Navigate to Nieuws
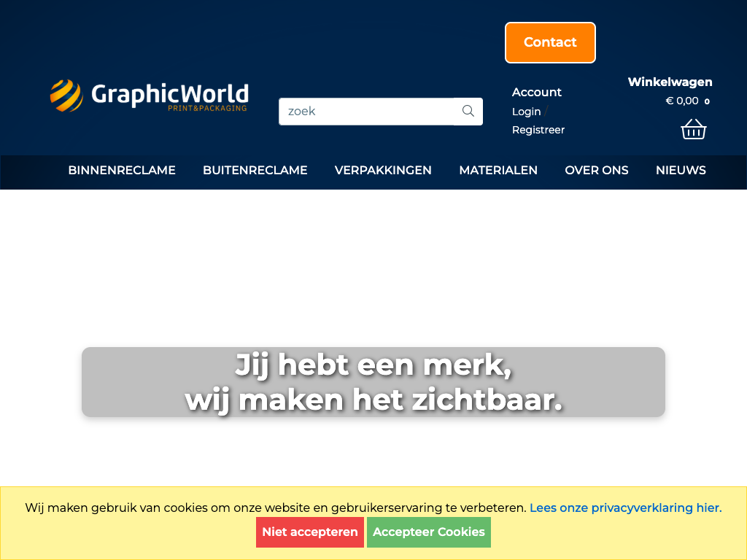Image resolution: width=747 pixels, height=560 pixels. coord(681,170)
